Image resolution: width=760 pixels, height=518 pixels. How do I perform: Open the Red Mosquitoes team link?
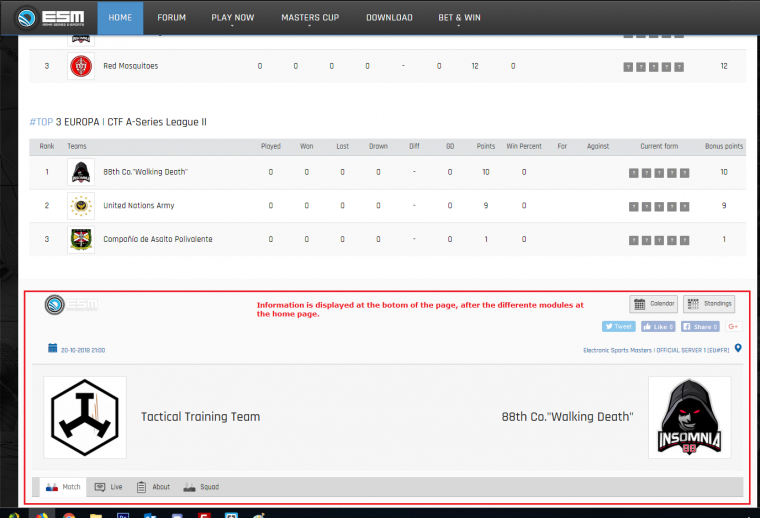[130, 66]
